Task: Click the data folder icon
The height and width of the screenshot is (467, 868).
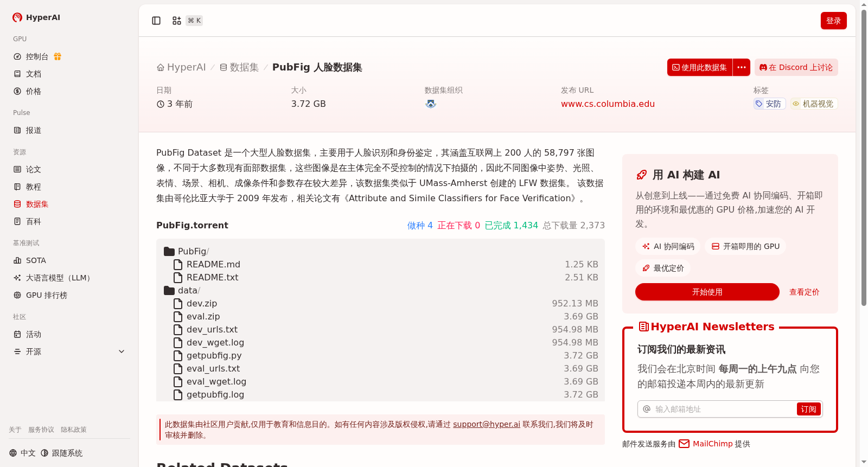Action: 169,290
